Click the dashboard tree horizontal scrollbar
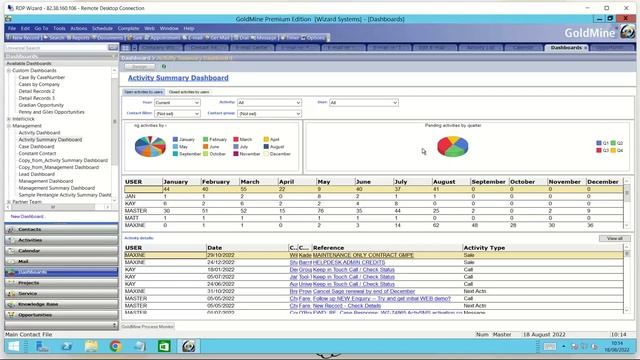Viewport: 640px width, 360px height. pos(58,207)
